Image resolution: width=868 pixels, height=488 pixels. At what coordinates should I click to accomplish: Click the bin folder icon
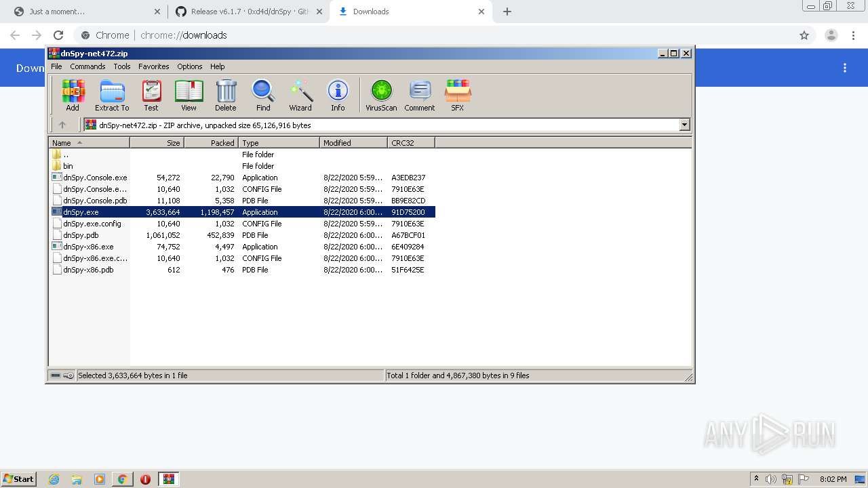coord(56,165)
